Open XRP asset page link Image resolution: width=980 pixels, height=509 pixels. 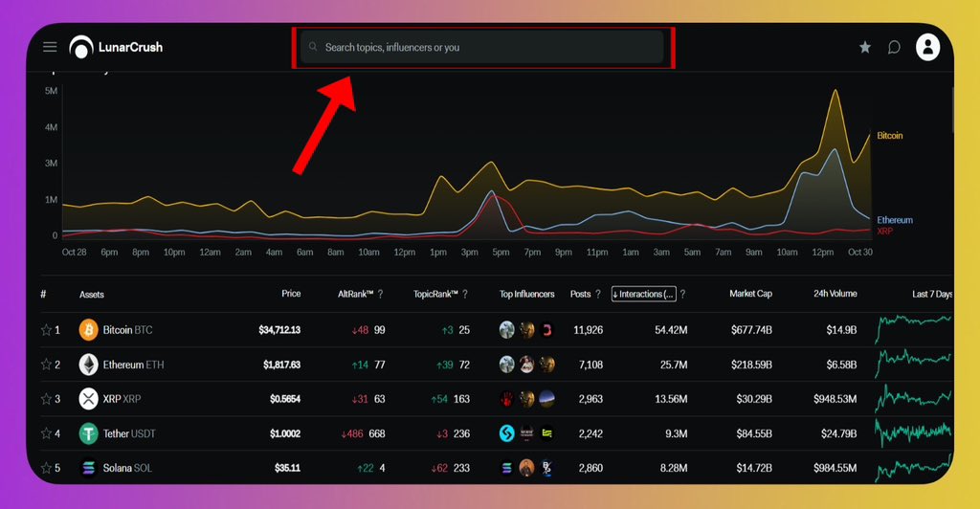coord(122,398)
